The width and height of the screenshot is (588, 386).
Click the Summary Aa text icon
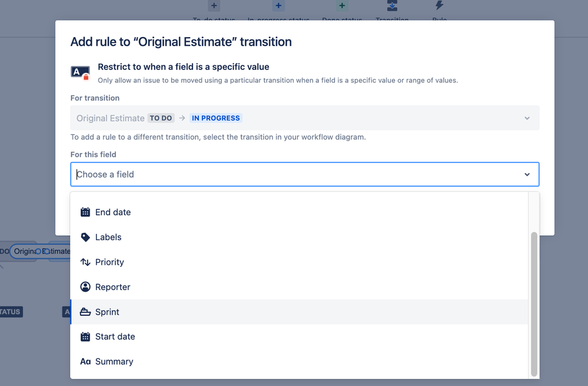85,362
